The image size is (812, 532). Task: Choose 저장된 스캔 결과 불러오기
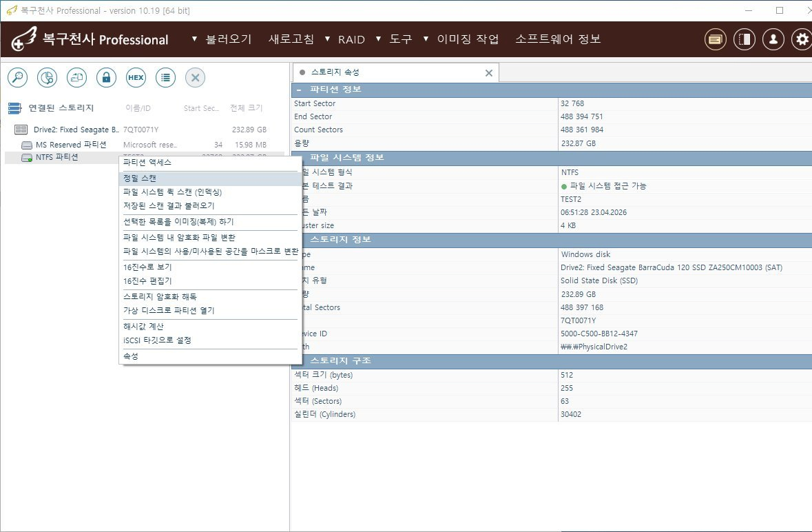[x=210, y=205]
